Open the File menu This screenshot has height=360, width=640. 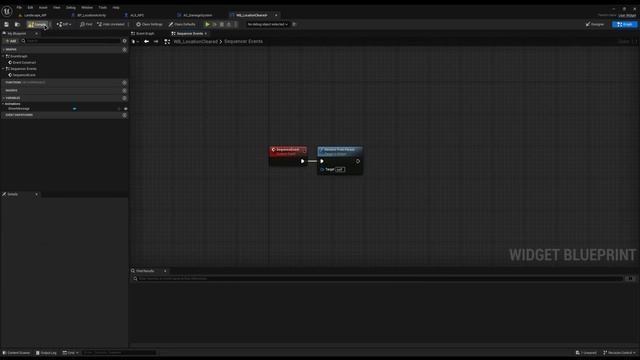point(19,7)
